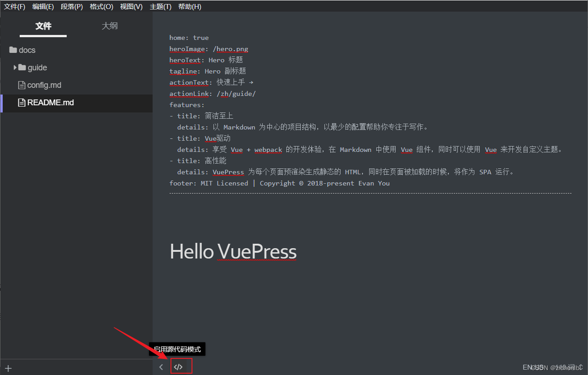This screenshot has height=375, width=588.
Task: Click the README.md file icon
Action: (x=21, y=103)
